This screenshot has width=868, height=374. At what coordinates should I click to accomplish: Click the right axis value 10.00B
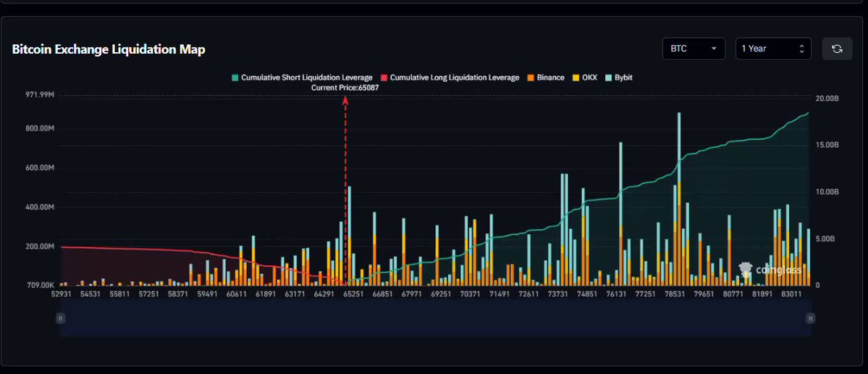tap(827, 191)
